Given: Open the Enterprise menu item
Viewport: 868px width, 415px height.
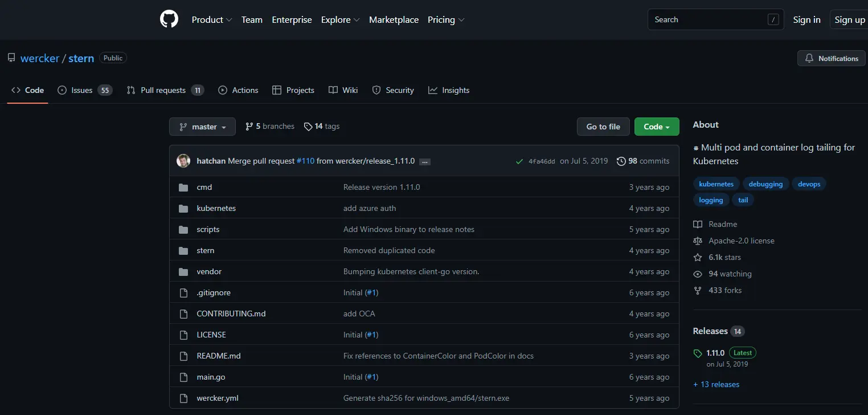Looking at the screenshot, I should [x=292, y=19].
